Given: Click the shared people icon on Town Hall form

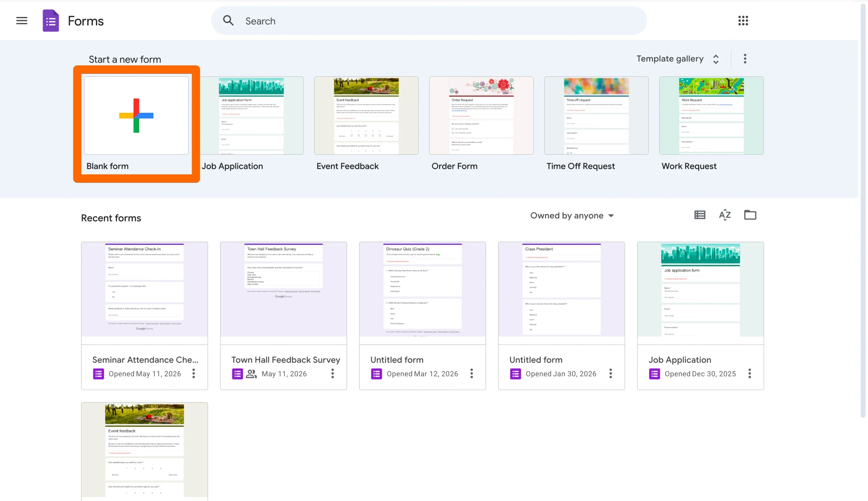Looking at the screenshot, I should 252,374.
